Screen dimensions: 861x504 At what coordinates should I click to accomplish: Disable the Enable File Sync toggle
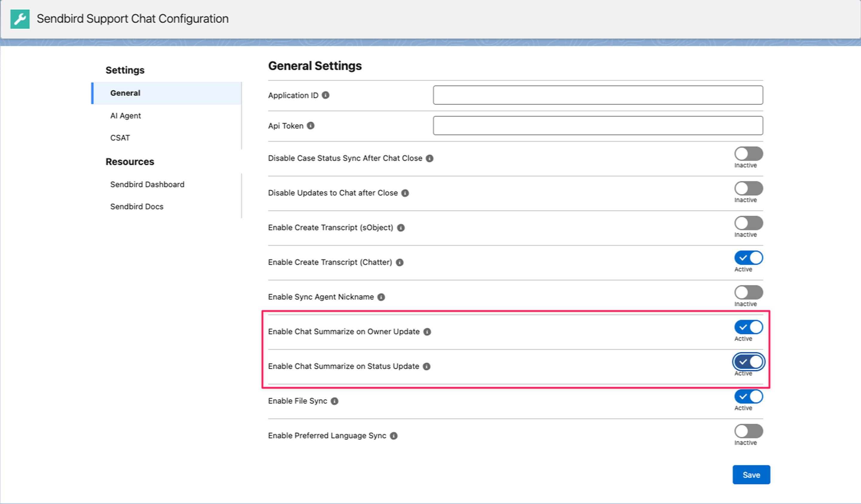point(749,396)
